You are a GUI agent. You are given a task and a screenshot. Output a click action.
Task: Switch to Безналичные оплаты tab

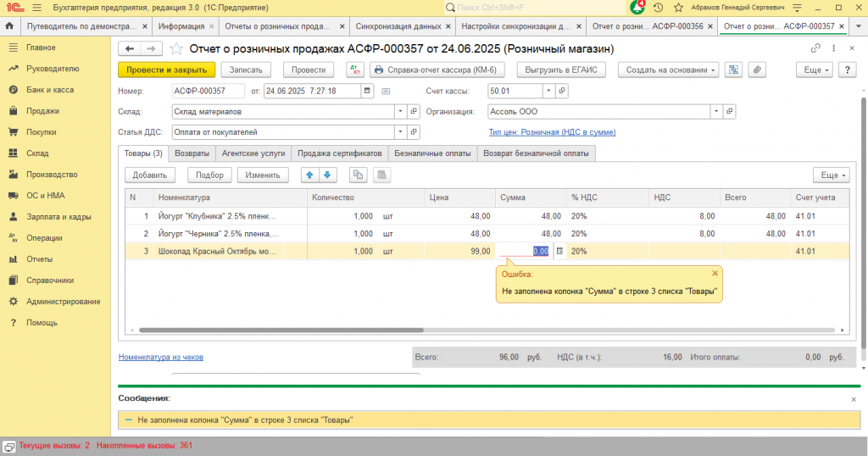coord(432,153)
